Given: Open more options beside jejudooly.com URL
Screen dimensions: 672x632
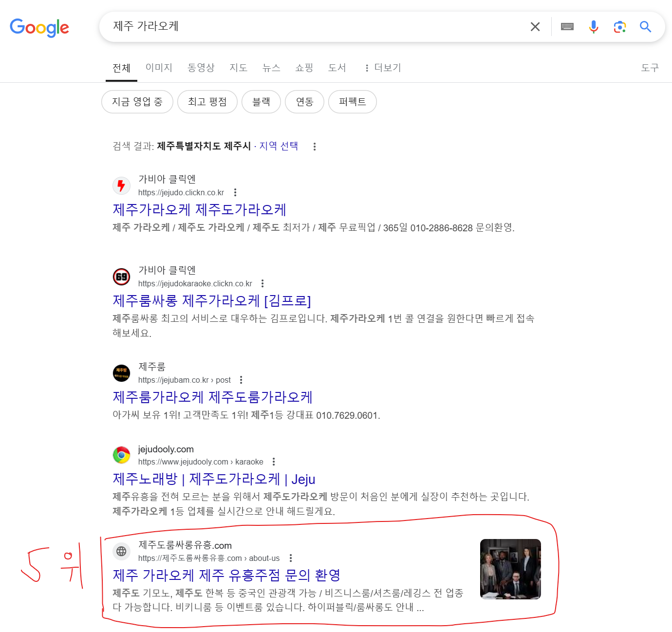Looking at the screenshot, I should [274, 462].
